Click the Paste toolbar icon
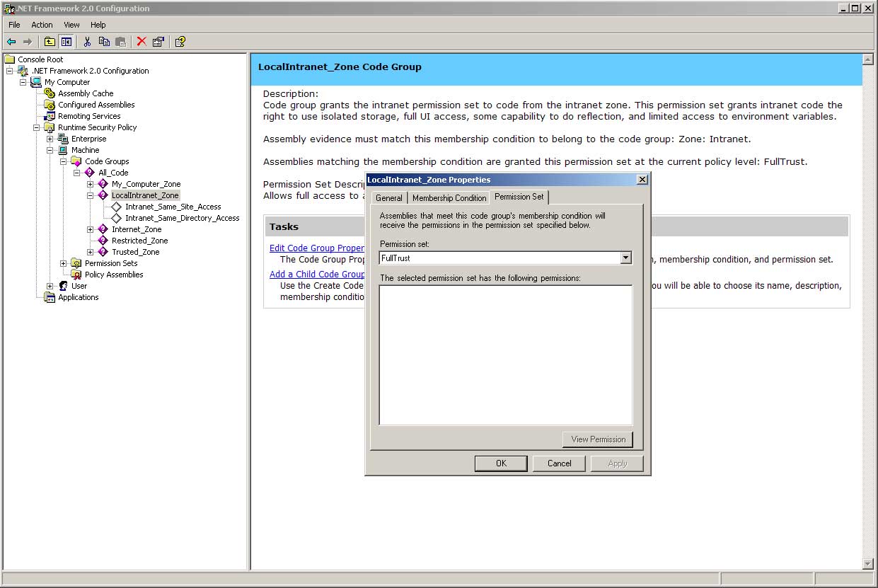878x588 pixels. click(x=120, y=42)
